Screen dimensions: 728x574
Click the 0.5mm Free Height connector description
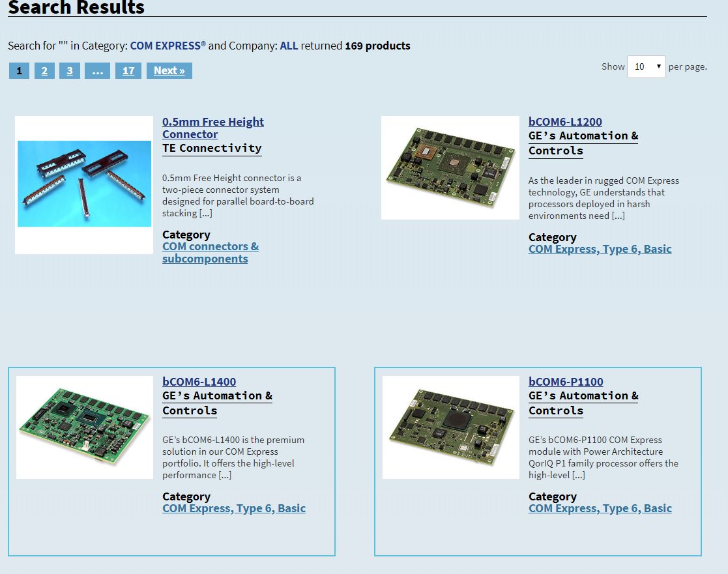[238, 195]
